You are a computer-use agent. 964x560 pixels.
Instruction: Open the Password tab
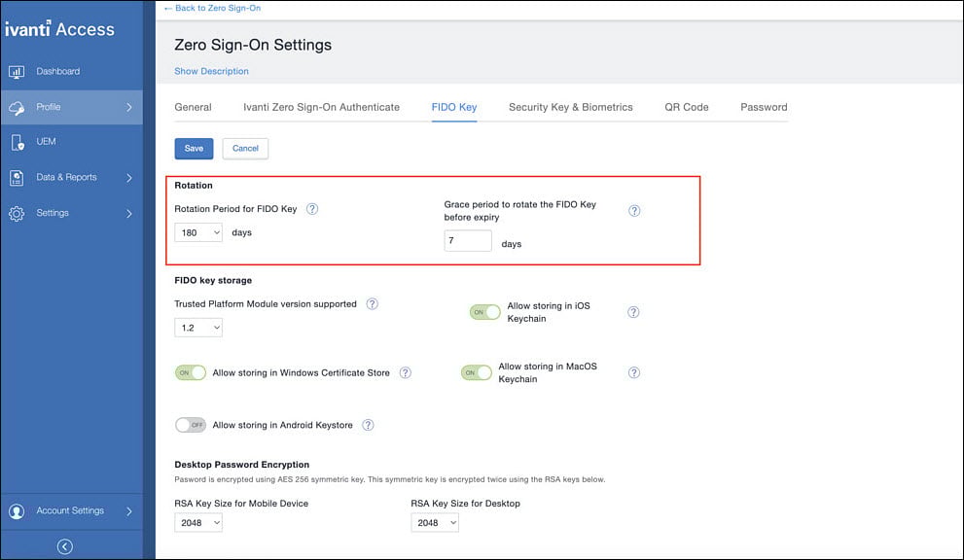pos(764,107)
